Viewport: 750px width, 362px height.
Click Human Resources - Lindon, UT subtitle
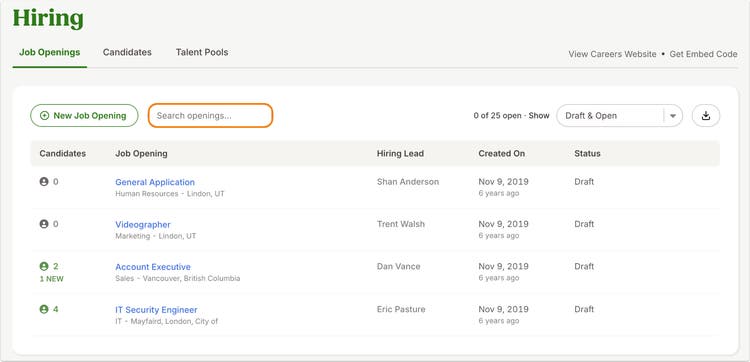(x=170, y=194)
